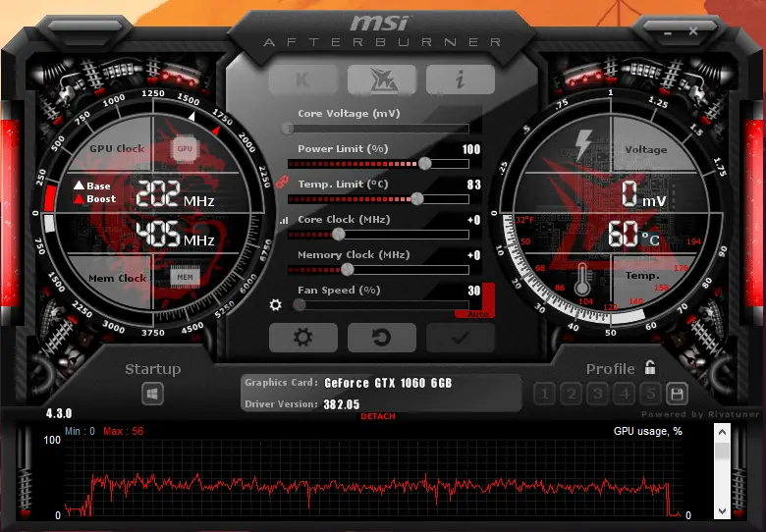Save profile with the floppy disk icon
Screen dimensions: 766x532
click(x=677, y=394)
